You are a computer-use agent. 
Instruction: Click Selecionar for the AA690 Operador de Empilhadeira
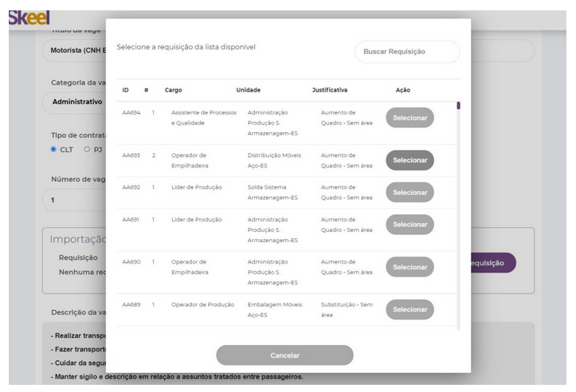(x=409, y=267)
